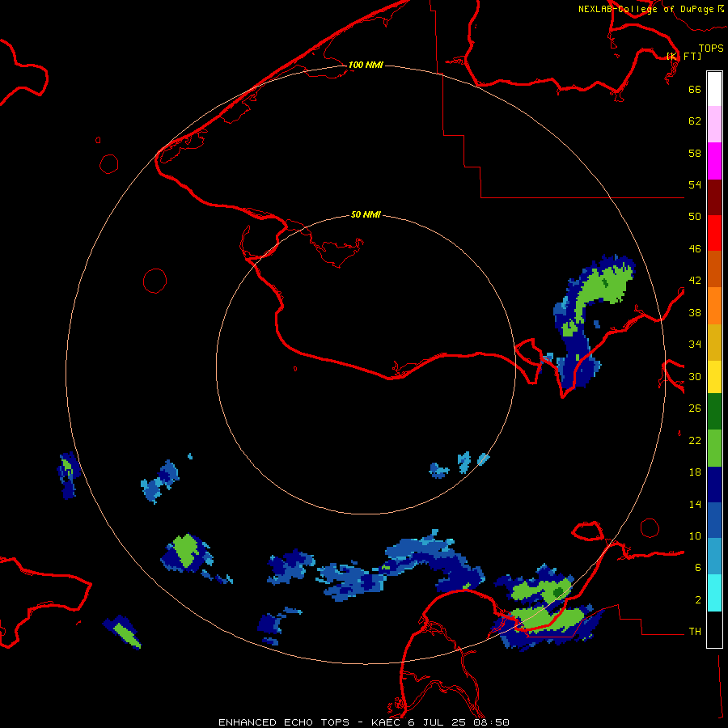Click the 62 legend value
The image size is (728, 728).
(695, 121)
